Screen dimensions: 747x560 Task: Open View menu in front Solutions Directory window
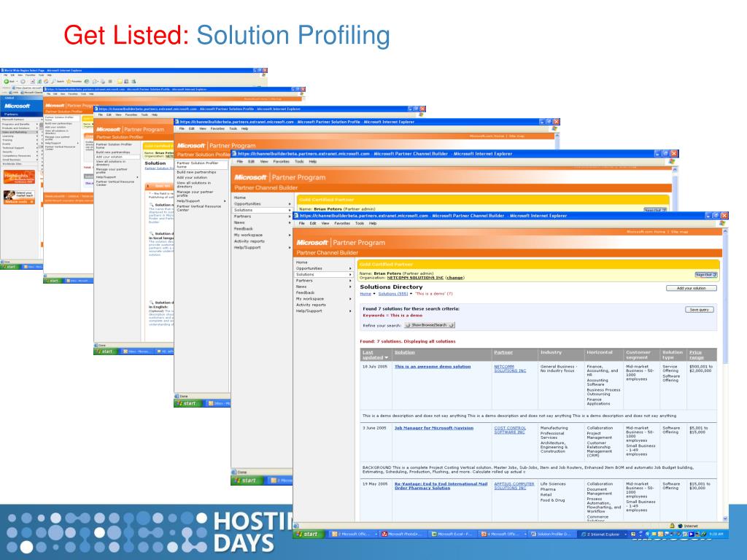pos(325,223)
